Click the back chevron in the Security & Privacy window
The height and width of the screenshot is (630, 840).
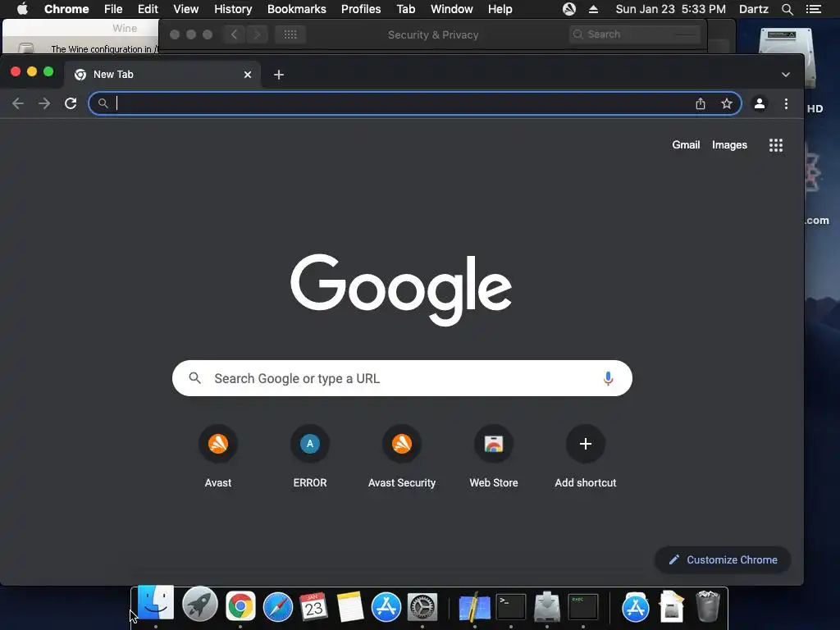(x=234, y=34)
